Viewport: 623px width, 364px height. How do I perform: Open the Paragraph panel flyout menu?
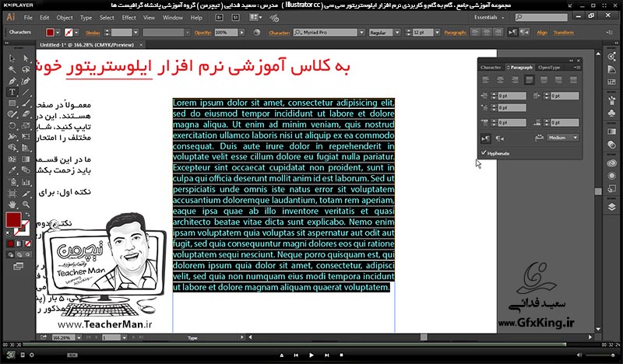tap(577, 68)
